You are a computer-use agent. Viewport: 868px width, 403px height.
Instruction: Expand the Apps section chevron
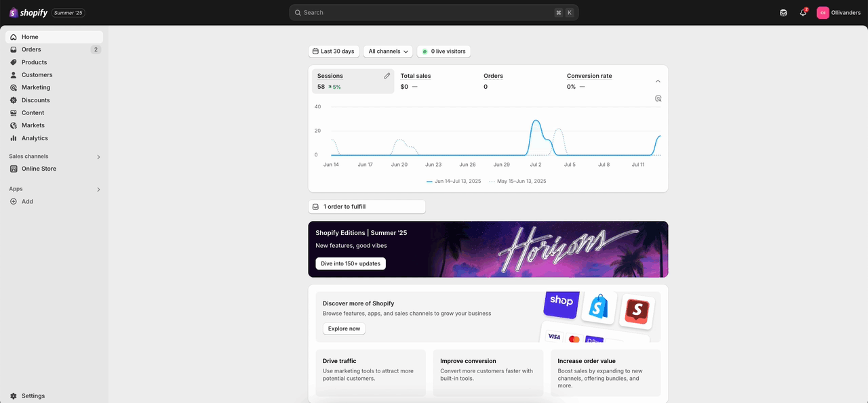(x=98, y=190)
